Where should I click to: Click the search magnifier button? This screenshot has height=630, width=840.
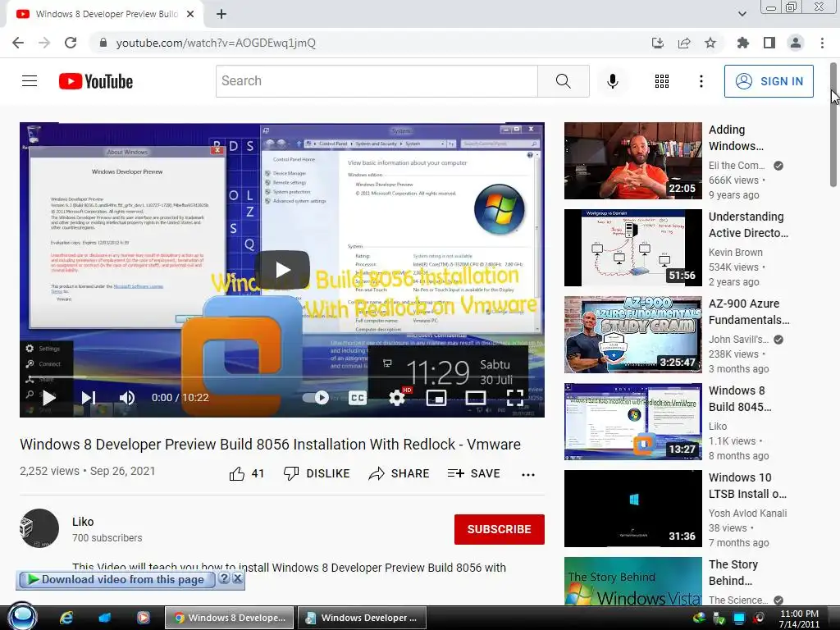pos(563,81)
